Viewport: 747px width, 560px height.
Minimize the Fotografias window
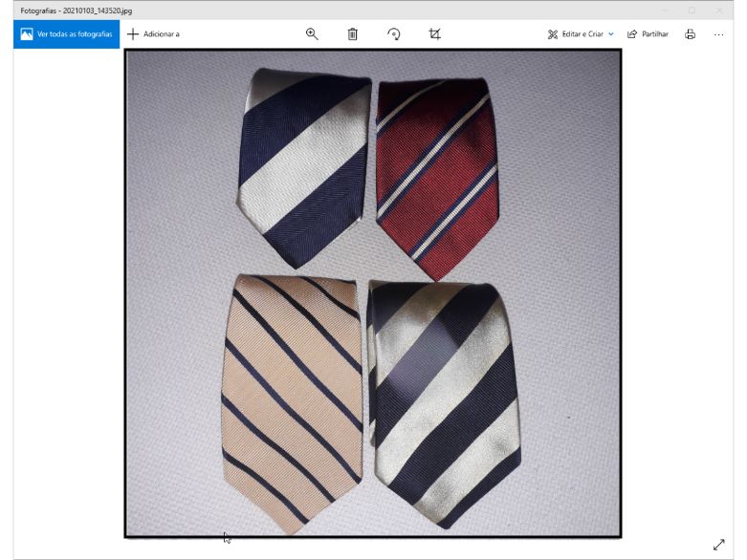click(665, 10)
